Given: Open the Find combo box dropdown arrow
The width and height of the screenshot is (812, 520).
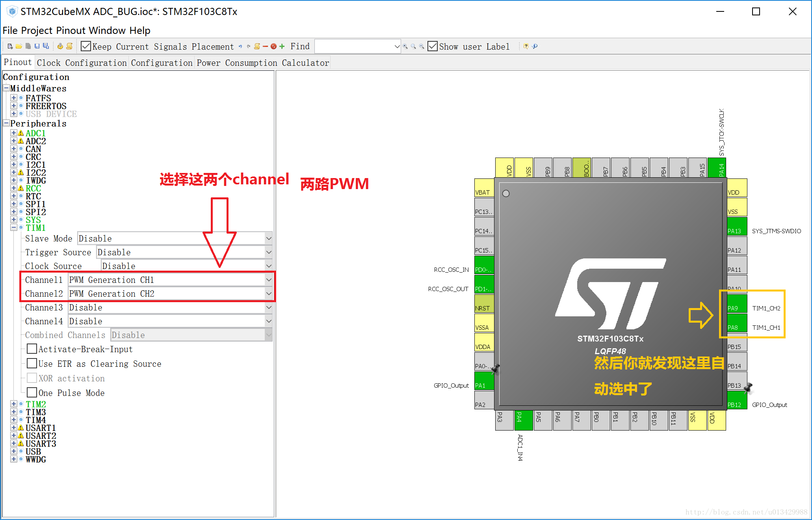Looking at the screenshot, I should click(397, 46).
